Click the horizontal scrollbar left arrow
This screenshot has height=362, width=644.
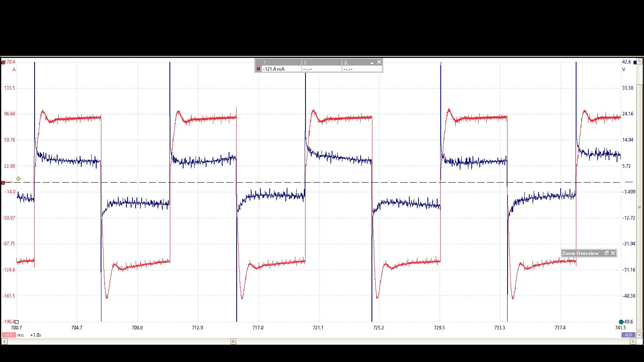tap(4, 341)
